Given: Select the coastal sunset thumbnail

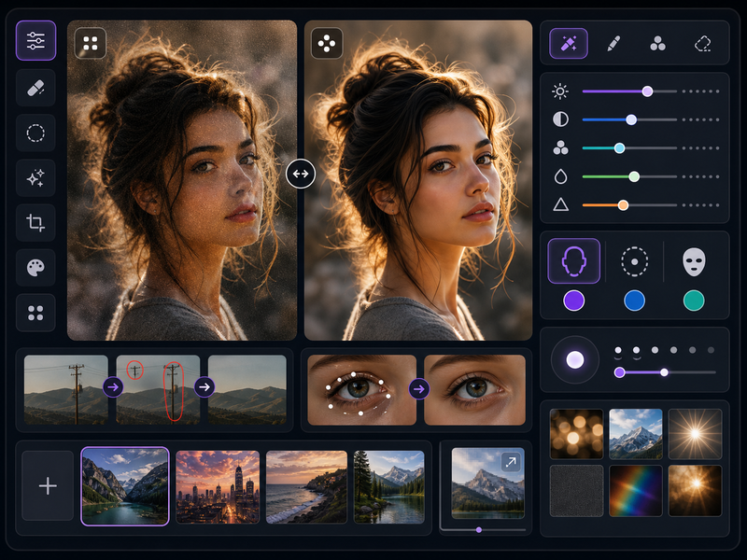Looking at the screenshot, I should click(306, 486).
